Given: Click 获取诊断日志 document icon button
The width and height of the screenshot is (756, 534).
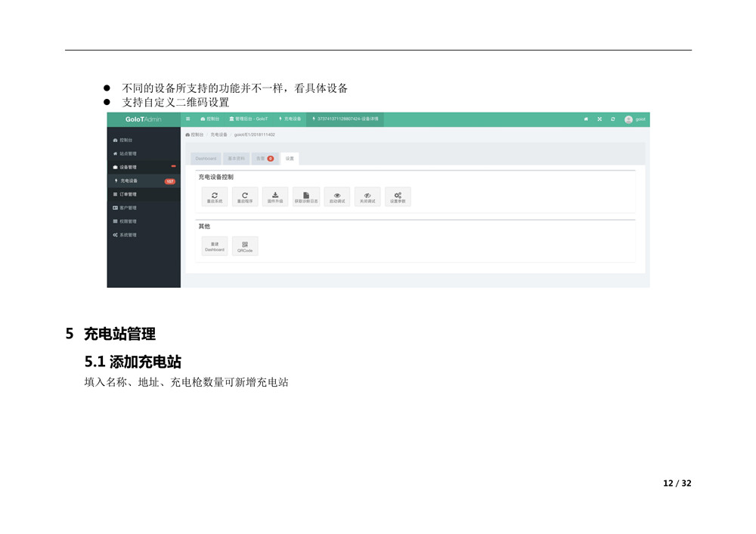Looking at the screenshot, I should (x=306, y=196).
